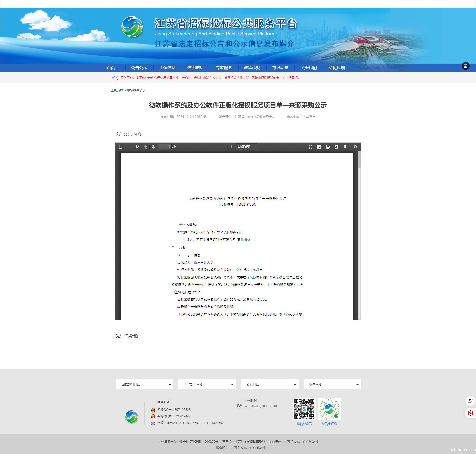
Task: Open the PDF find search icon
Action: (137, 147)
